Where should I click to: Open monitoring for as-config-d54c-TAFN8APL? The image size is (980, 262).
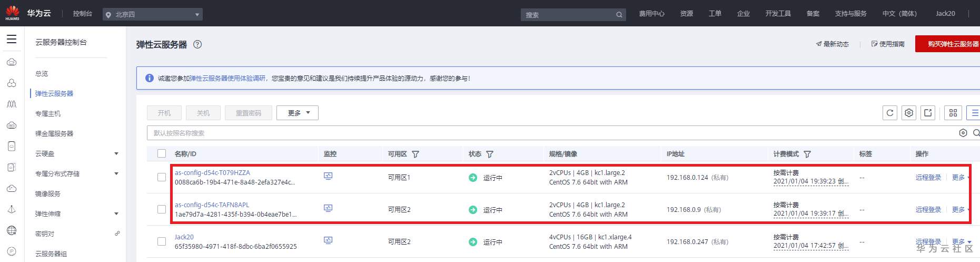pyautogui.click(x=328, y=208)
